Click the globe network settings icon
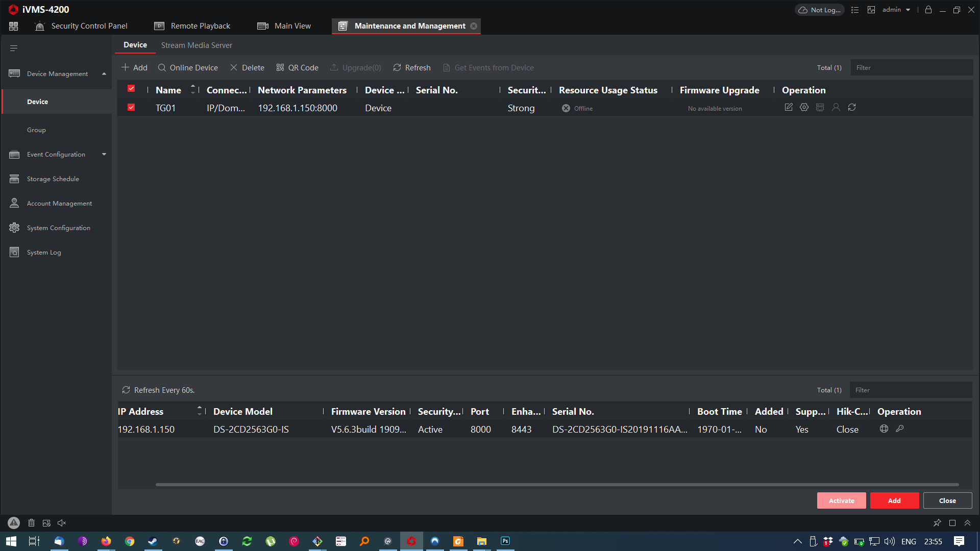Screen dimensions: 980x551 pos(884,429)
